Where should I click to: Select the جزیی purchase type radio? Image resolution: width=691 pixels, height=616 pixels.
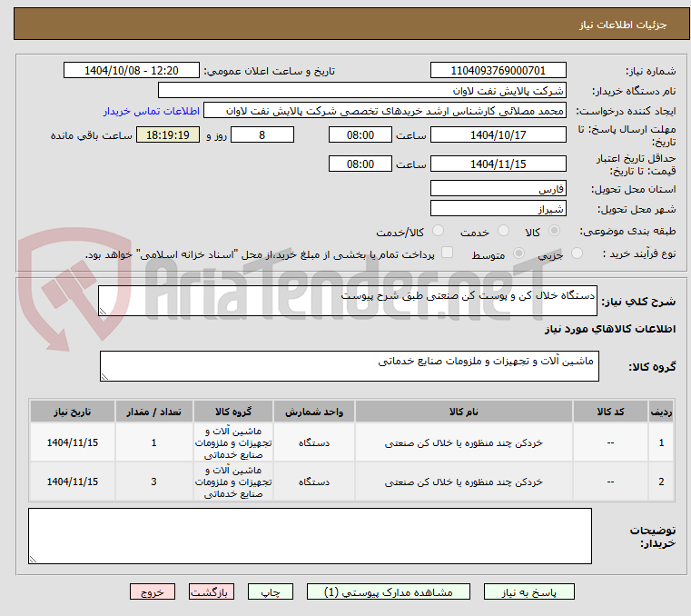point(577,253)
